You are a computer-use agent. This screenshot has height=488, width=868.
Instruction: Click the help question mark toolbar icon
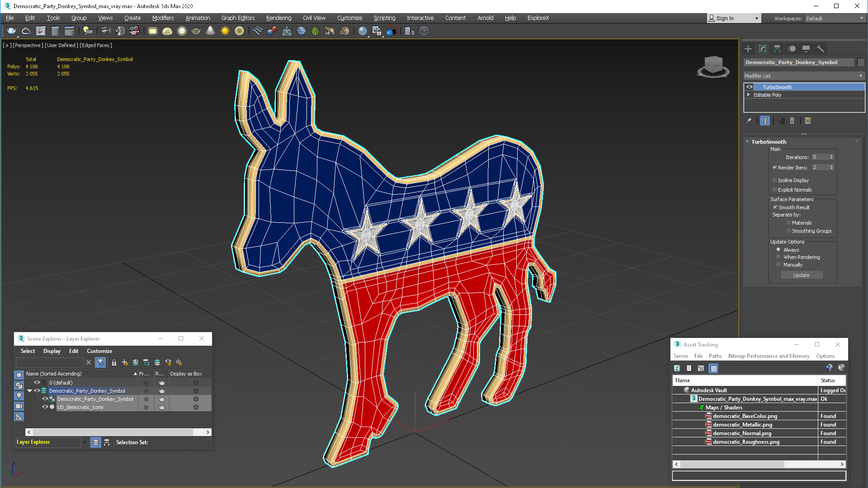pyautogui.click(x=424, y=31)
